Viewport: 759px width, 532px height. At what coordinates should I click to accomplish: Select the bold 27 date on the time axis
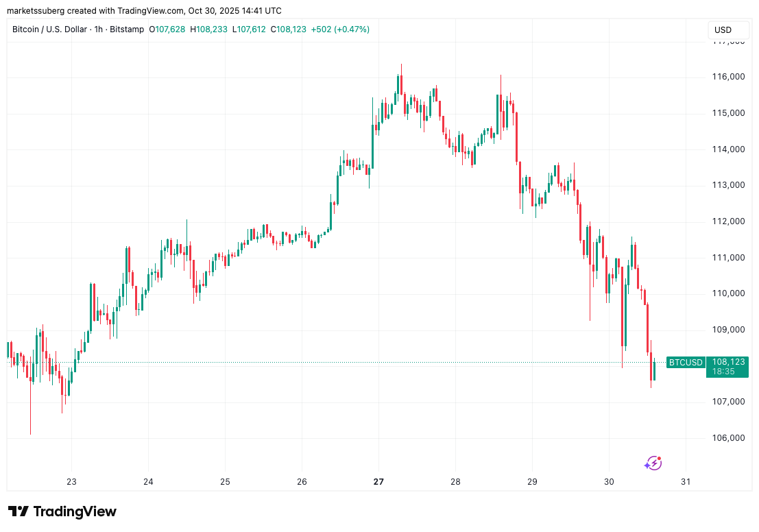378,483
